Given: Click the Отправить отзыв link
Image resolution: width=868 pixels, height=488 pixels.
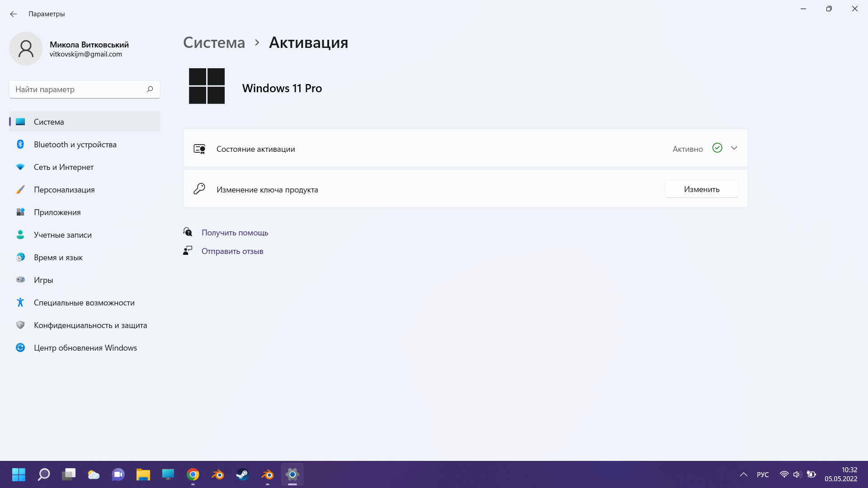Looking at the screenshot, I should [x=232, y=251].
